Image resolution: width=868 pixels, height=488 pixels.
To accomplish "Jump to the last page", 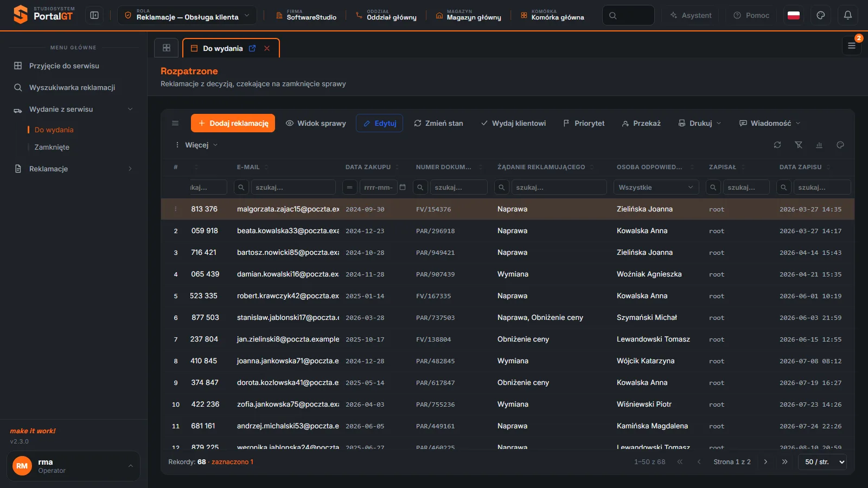I will (x=784, y=462).
